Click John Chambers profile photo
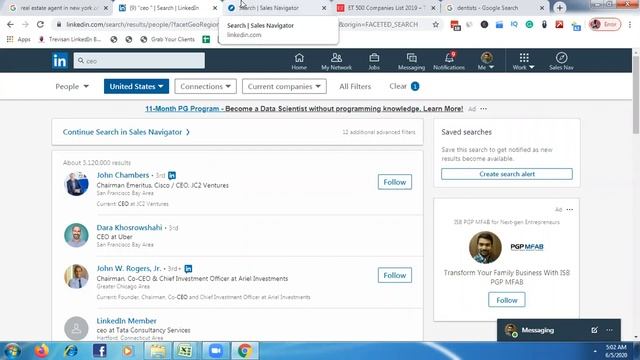This screenshot has height=360, width=640. [76, 184]
